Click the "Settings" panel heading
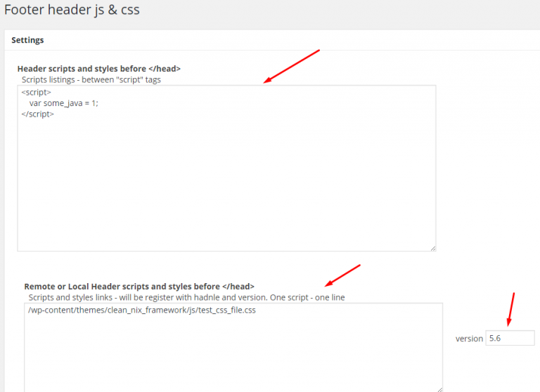Image resolution: width=540 pixels, height=392 pixels. click(x=27, y=40)
